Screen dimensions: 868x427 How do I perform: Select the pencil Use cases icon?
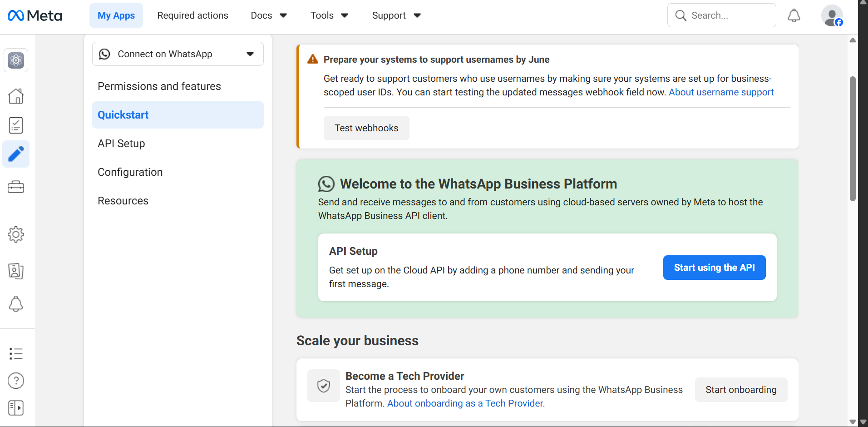tap(16, 154)
